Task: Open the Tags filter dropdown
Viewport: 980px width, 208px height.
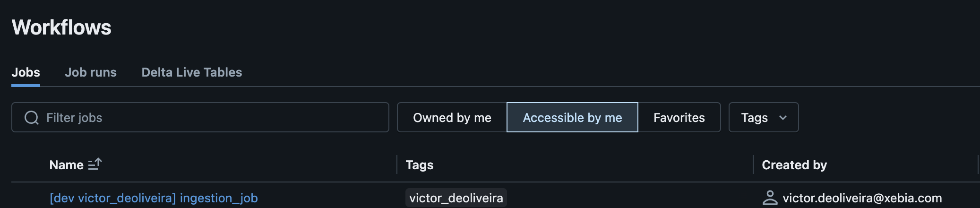Action: point(764,117)
